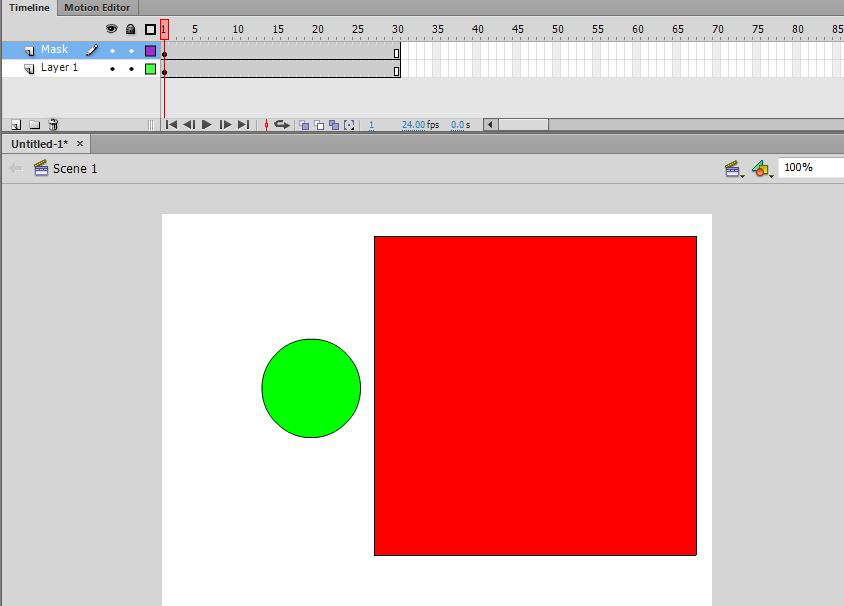Click the padlock icon above layers
This screenshot has width=844, height=606.
pyautogui.click(x=130, y=29)
